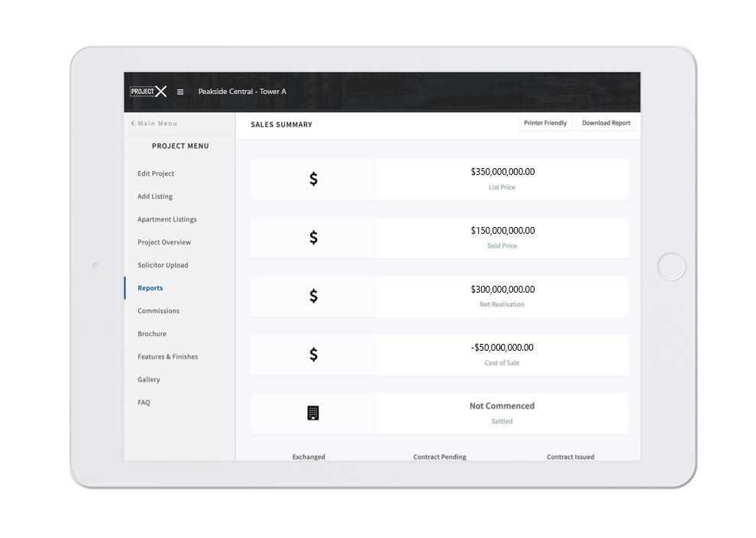Click the Download Report button
Image resolution: width=756 pixels, height=538 pixels.
606,123
